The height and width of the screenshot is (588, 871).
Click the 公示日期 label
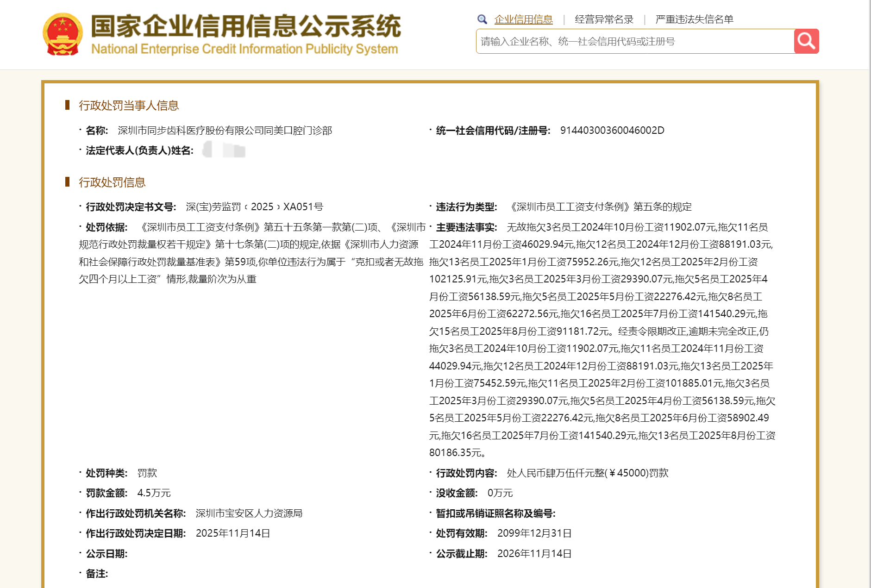point(107,554)
